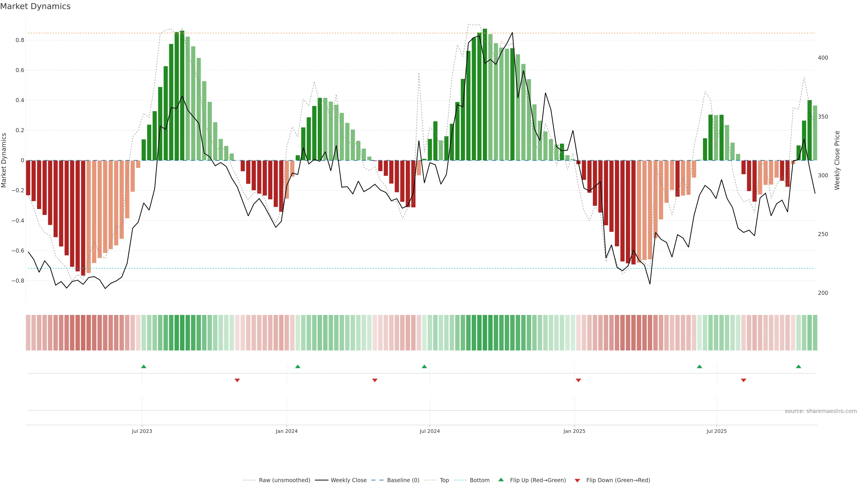Click the Jan 2024 x-axis label
Viewport: 868px width, 488px height.
pos(286,431)
